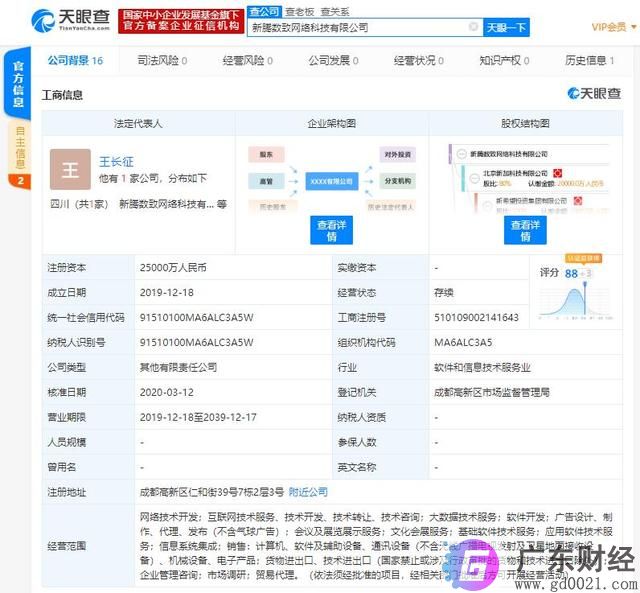Click the XXXX有限公司 center node

331,181
